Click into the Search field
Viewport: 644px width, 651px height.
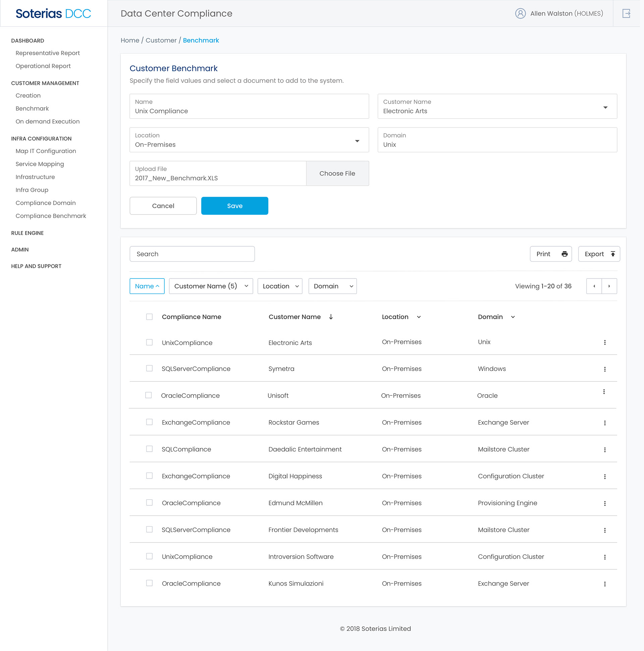192,254
